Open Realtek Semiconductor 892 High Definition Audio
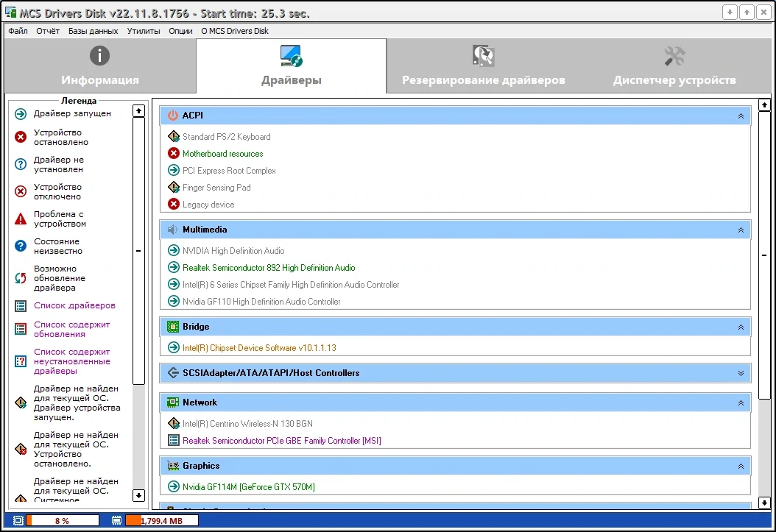This screenshot has width=776, height=532. [269, 268]
